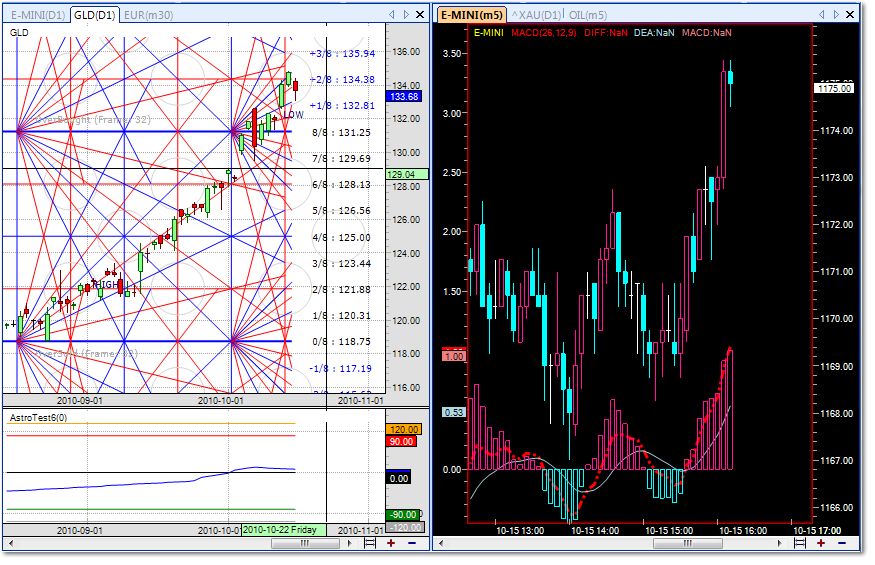Click the MACD:NaN readout
Image resolution: width=875 pixels, height=565 pixels.
click(706, 32)
